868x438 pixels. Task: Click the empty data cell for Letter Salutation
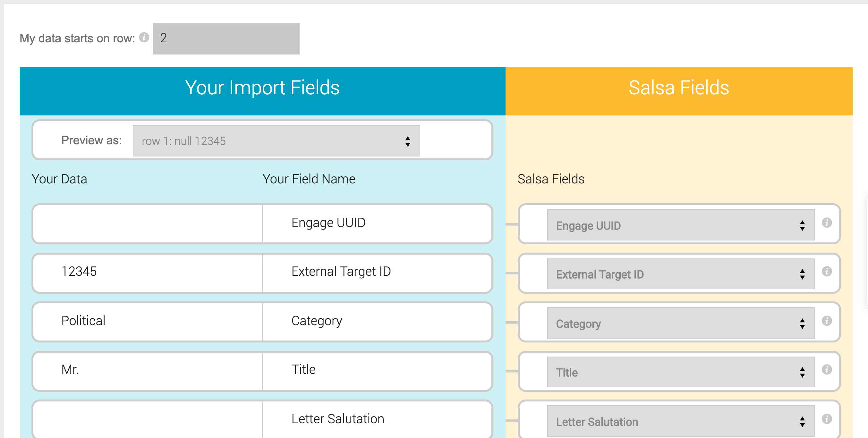pyautogui.click(x=148, y=420)
